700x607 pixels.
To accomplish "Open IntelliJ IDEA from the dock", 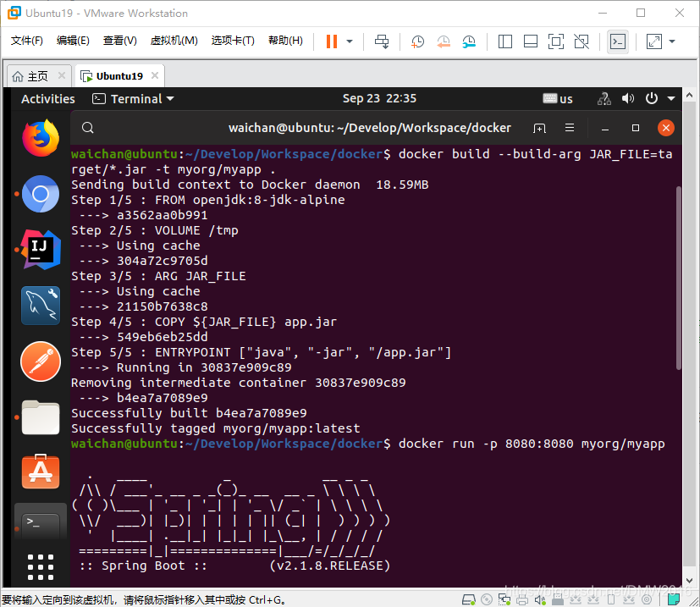I will [41, 250].
